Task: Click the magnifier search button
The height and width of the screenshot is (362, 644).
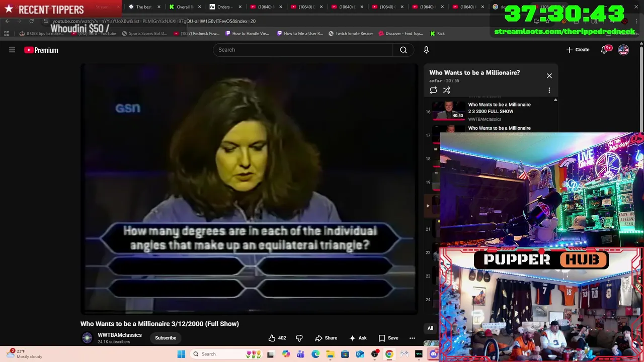Action: (x=404, y=50)
